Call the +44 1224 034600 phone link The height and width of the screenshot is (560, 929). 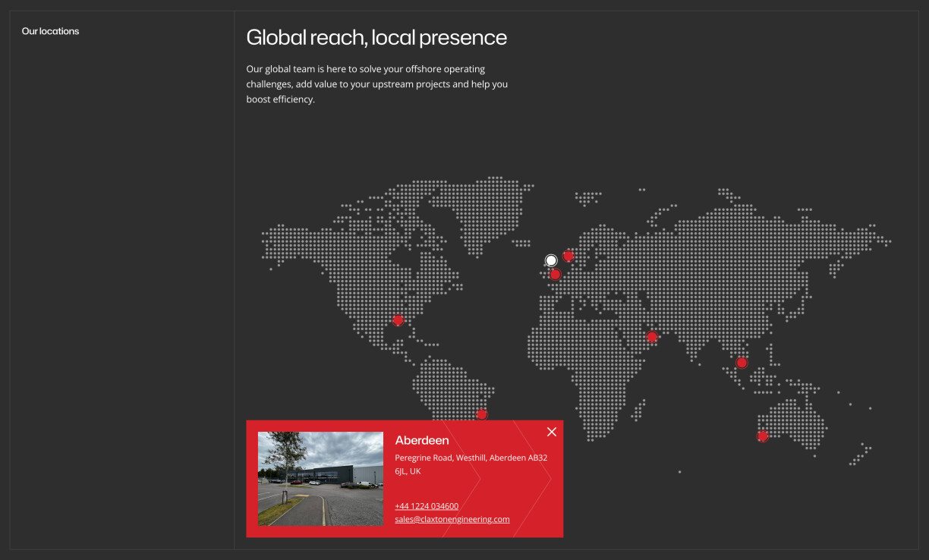[427, 506]
